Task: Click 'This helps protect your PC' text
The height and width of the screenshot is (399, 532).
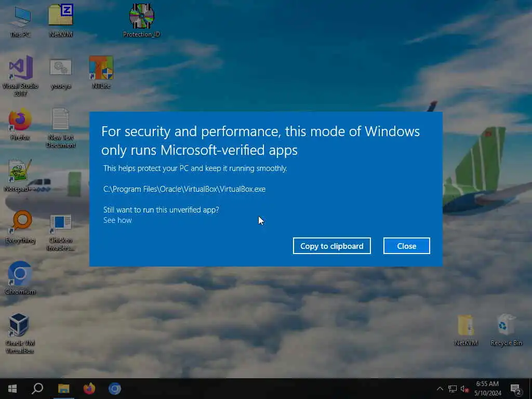Action: point(195,168)
